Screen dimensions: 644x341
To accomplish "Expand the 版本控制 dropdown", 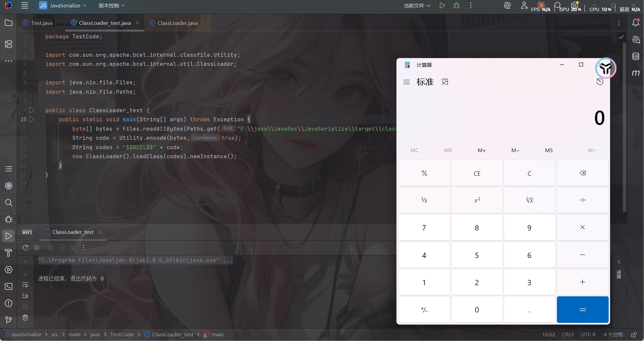I will pyautogui.click(x=112, y=5).
